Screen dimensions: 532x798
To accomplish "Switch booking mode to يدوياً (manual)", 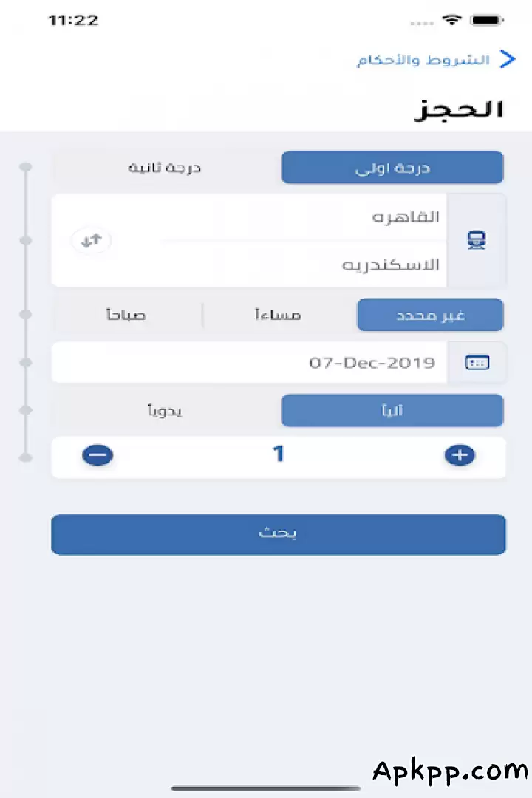I will tap(164, 411).
